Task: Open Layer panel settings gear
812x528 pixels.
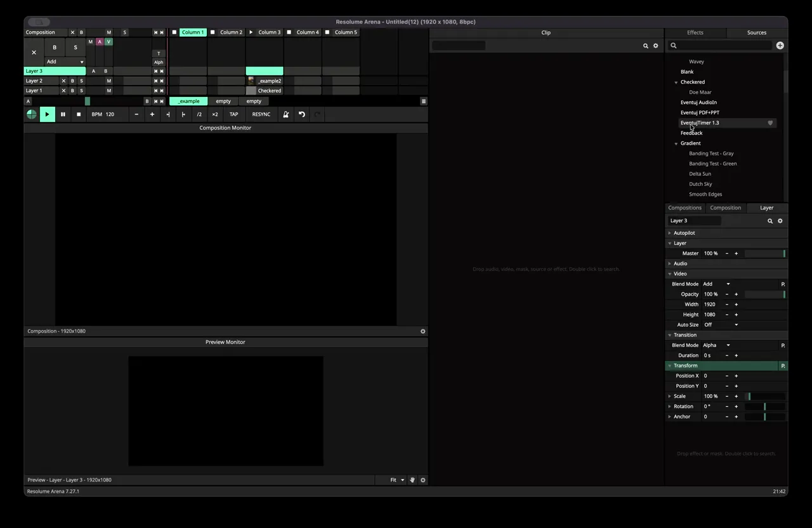Action: point(780,221)
